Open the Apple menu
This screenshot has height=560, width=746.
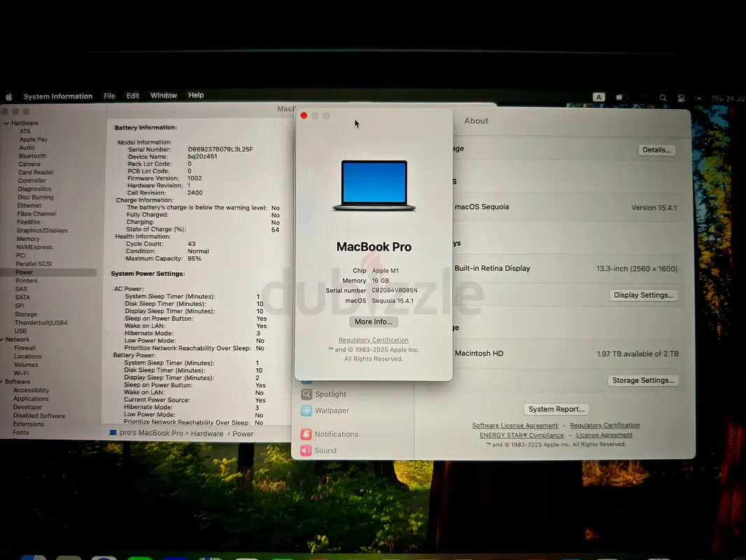pyautogui.click(x=9, y=96)
